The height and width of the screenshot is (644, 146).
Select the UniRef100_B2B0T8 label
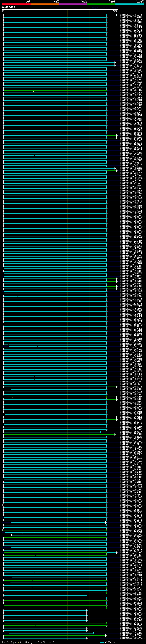pyautogui.click(x=131, y=304)
